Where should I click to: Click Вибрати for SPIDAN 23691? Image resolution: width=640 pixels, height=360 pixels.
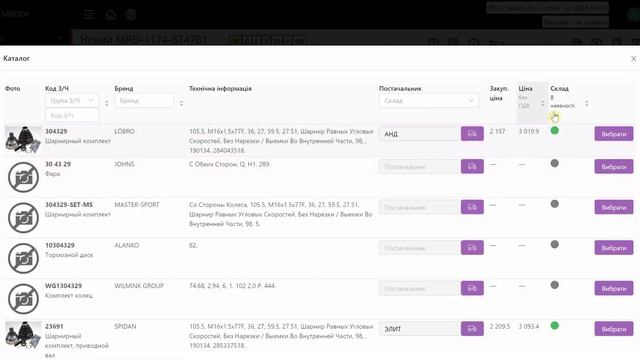coord(614,329)
